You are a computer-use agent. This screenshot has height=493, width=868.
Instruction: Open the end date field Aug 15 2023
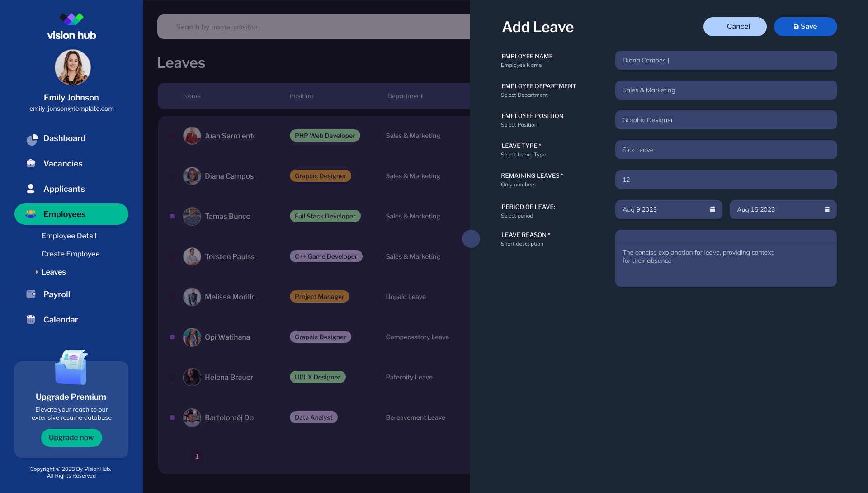783,209
